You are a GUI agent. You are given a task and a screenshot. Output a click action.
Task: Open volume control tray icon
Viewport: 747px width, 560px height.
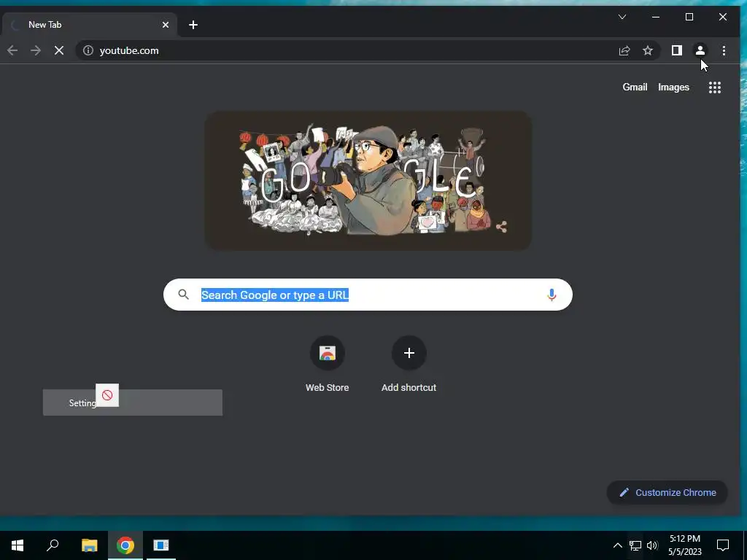pyautogui.click(x=652, y=545)
